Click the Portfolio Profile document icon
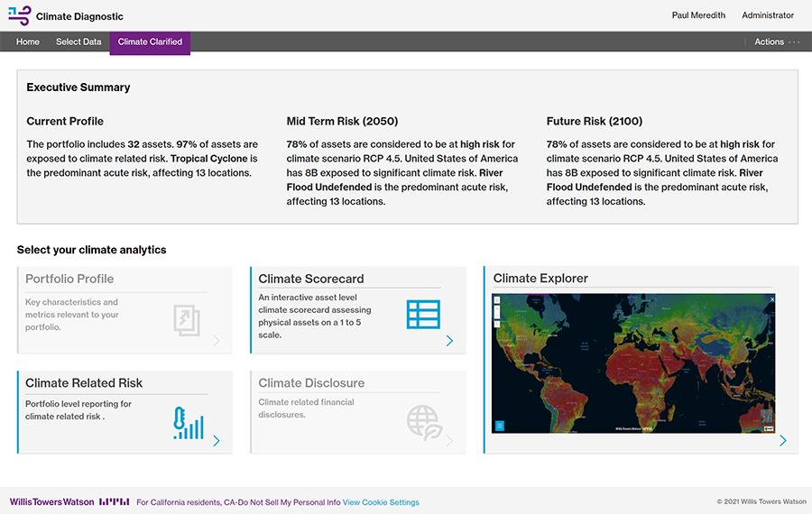 click(x=186, y=319)
